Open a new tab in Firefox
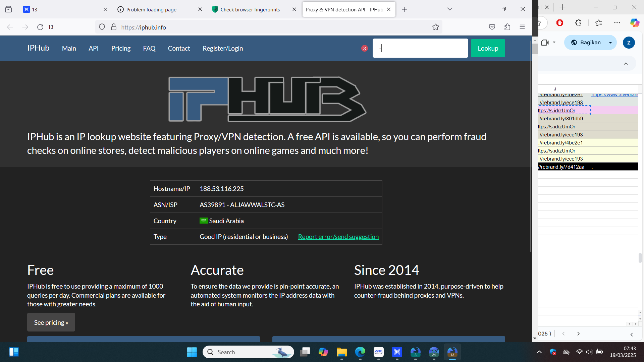644x362 pixels. tap(405, 9)
